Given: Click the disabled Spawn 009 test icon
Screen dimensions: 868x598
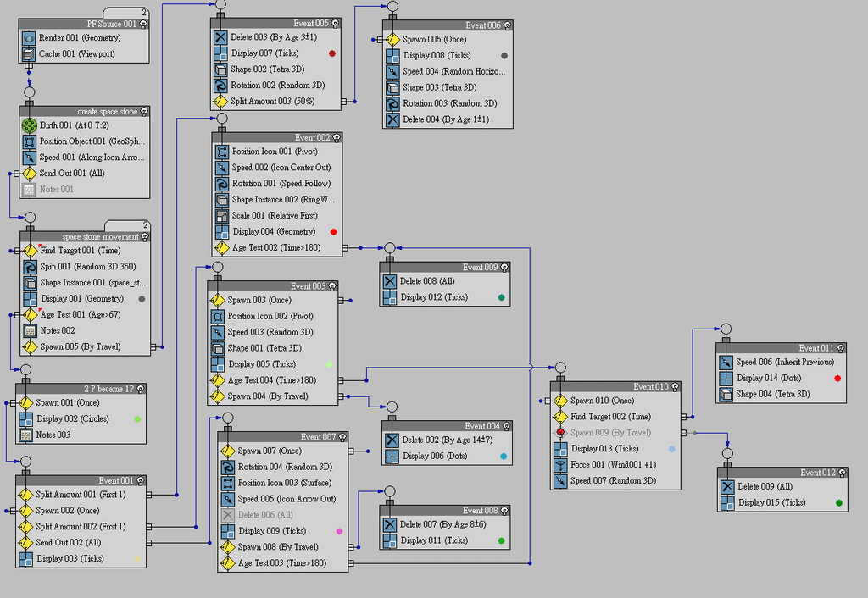Looking at the screenshot, I should 560,433.
